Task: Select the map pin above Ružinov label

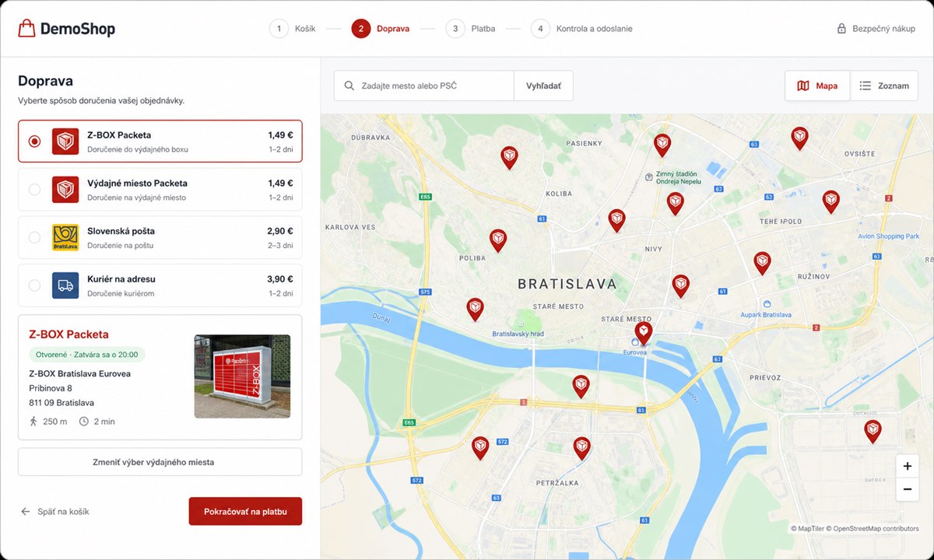Action: (762, 262)
